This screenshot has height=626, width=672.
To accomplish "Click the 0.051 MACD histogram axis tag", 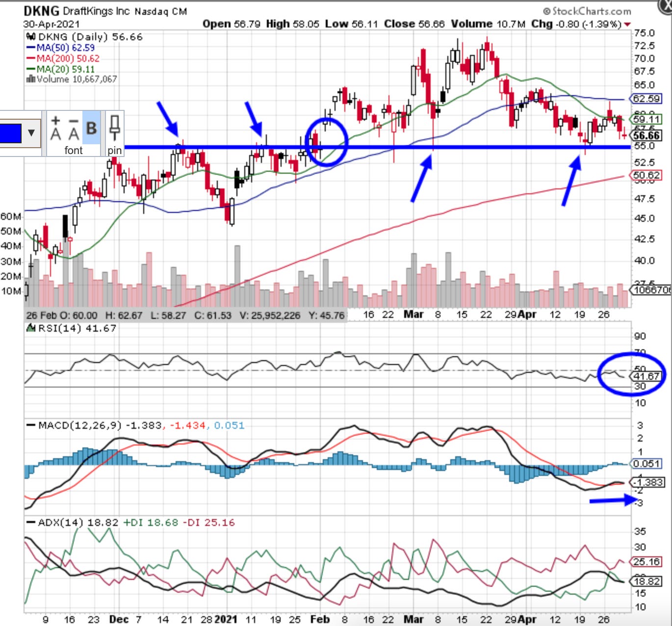I will coord(646,464).
